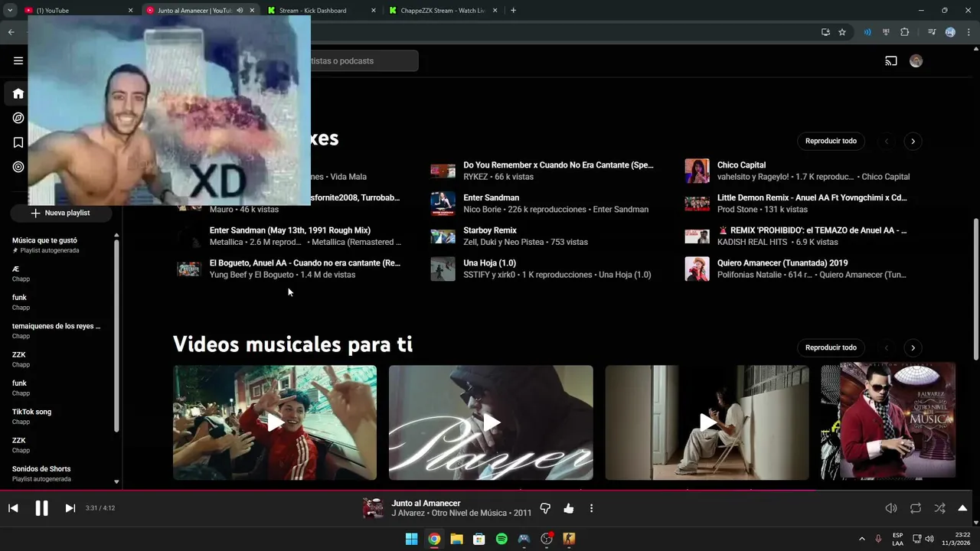Viewport: 980px width, 551px height.
Task: Click the Nueva playlist button
Action: point(61,213)
